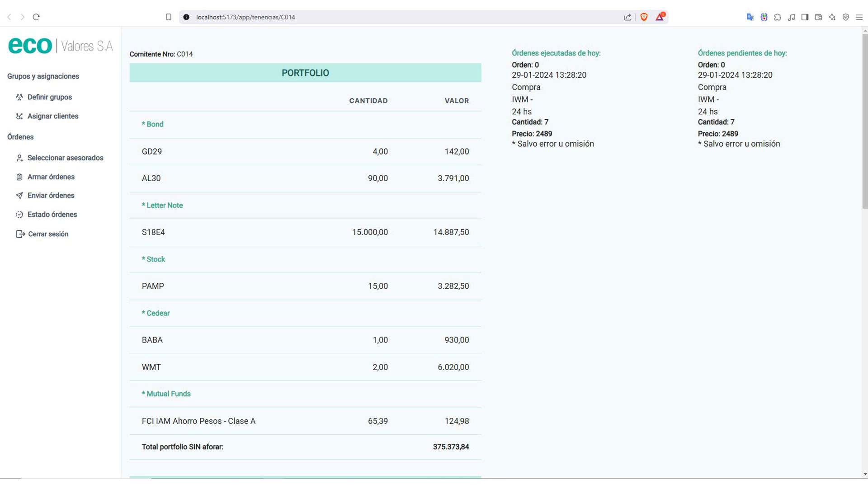Screen dimensions: 868x488
Task: Open the Estado órdenes menu item
Action: pyautogui.click(x=52, y=215)
